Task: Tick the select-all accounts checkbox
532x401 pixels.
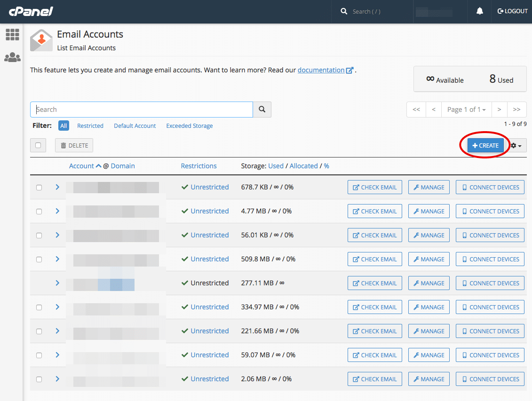Action: pyautogui.click(x=38, y=145)
